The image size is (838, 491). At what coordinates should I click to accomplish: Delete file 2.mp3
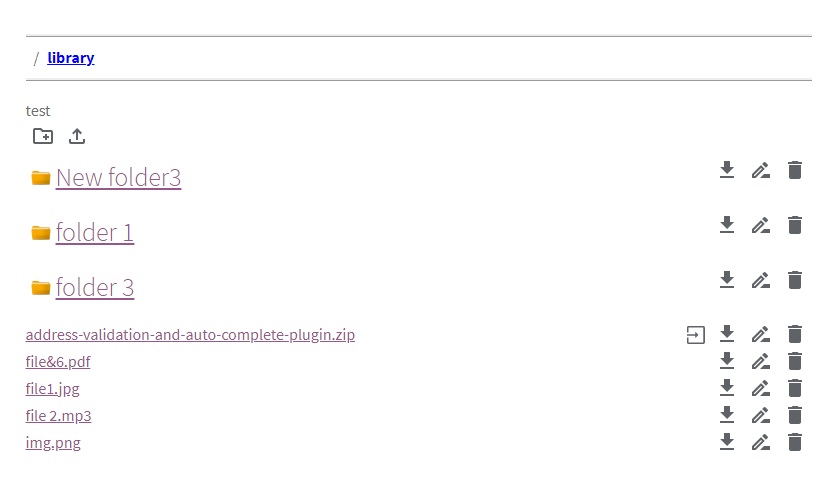pos(795,415)
